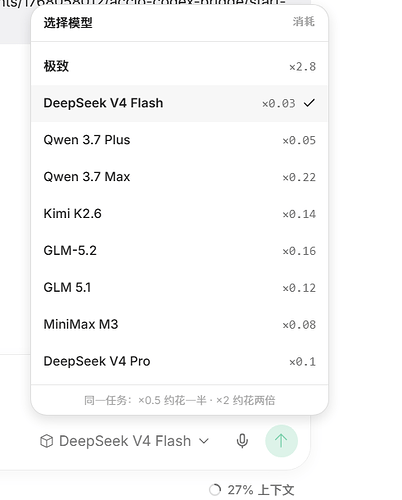Select DeepSeek V4 Flash in list
Screen dimensions: 402x500
coord(180,103)
